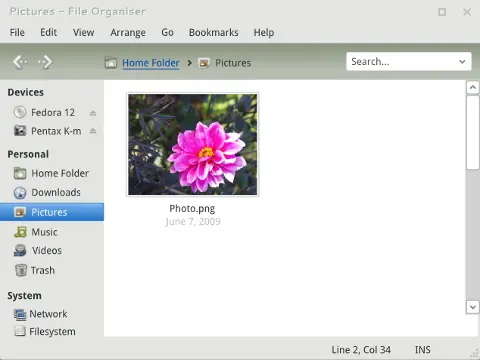The width and height of the screenshot is (480, 360).
Task: Open the View menu
Action: (84, 32)
